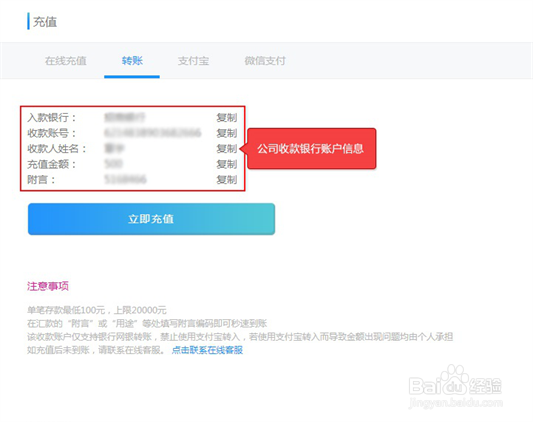533x422 pixels.
Task: Click the 注意事项 heading
Action: (48, 286)
